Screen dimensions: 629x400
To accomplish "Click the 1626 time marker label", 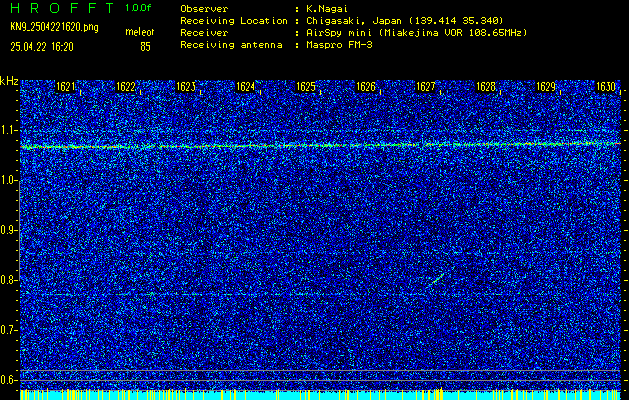I will pos(366,87).
